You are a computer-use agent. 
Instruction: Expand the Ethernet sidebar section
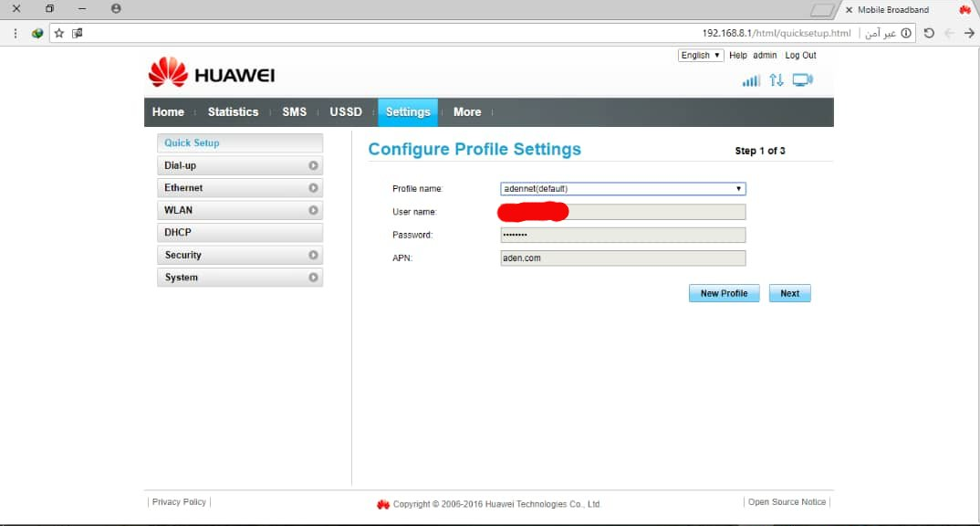click(x=240, y=187)
